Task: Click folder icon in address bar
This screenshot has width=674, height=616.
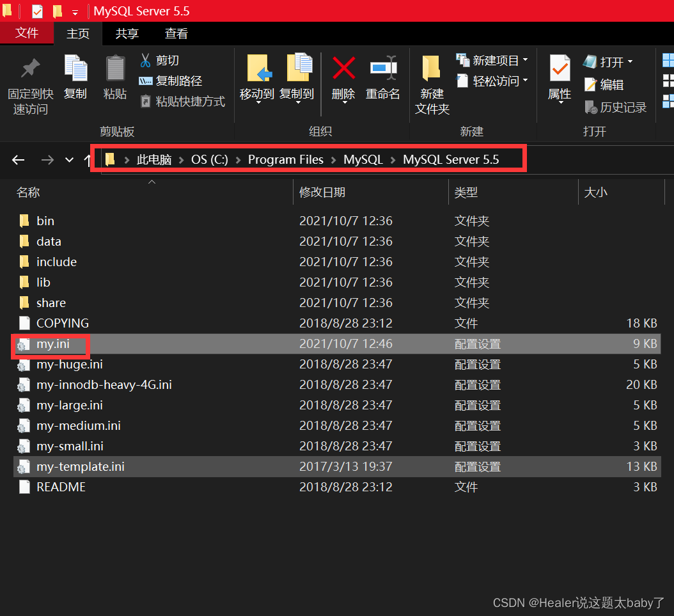Action: click(110, 159)
